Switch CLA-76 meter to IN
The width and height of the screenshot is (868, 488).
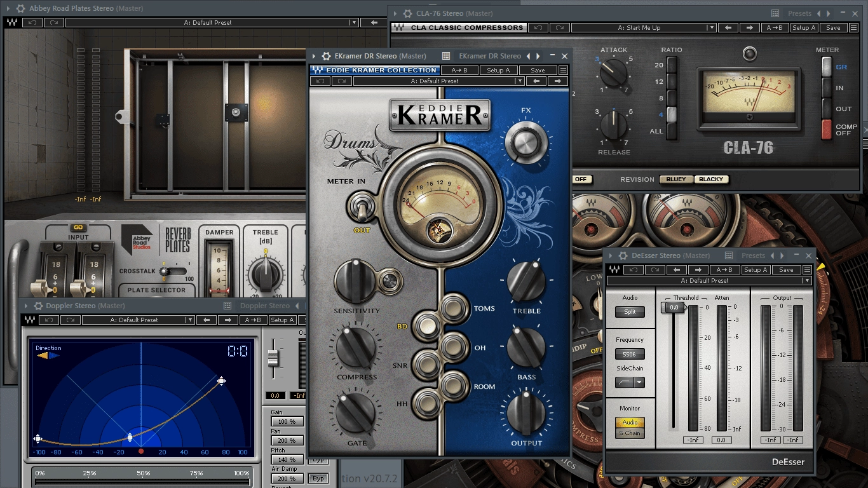[x=826, y=88]
